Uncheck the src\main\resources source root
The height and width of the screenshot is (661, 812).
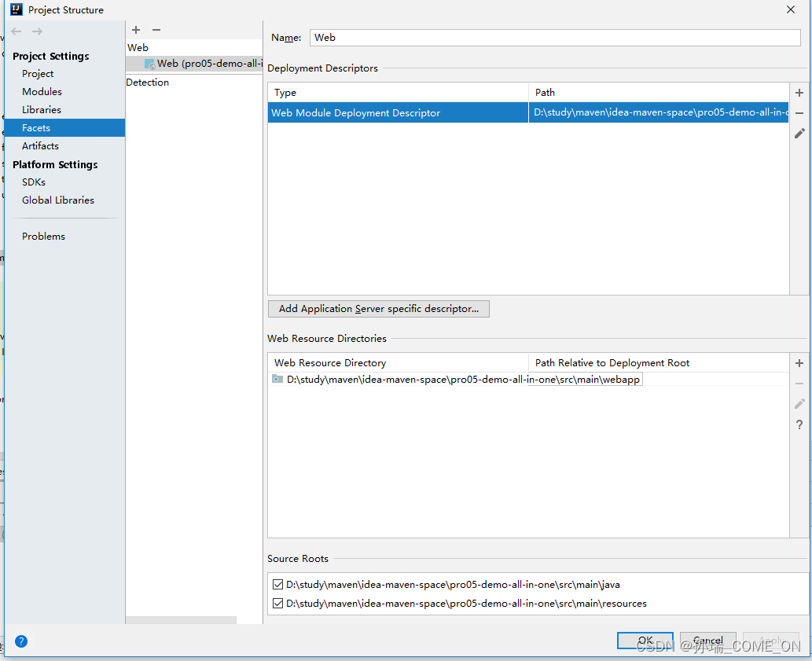277,603
